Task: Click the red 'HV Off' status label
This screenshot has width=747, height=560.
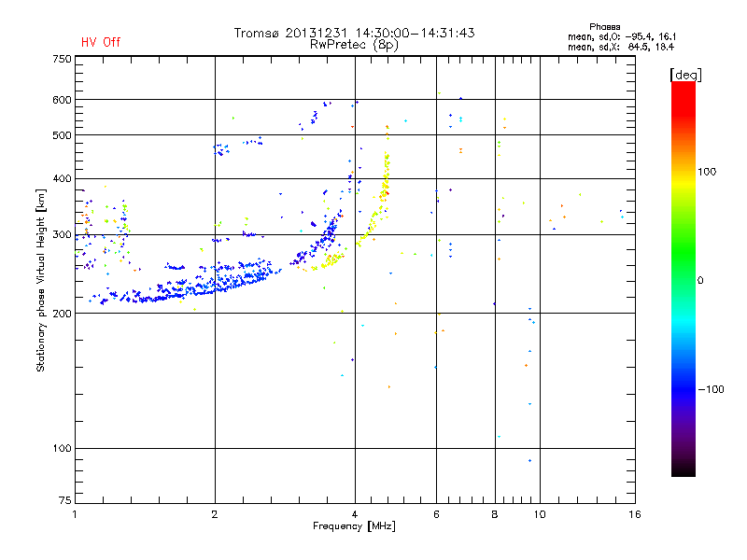Action: (101, 42)
